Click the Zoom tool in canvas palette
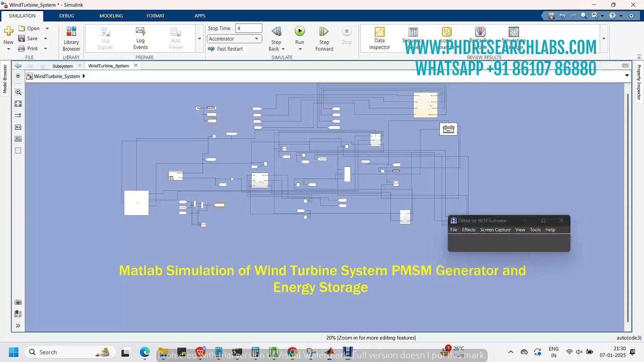The width and height of the screenshot is (644, 362). (x=18, y=92)
